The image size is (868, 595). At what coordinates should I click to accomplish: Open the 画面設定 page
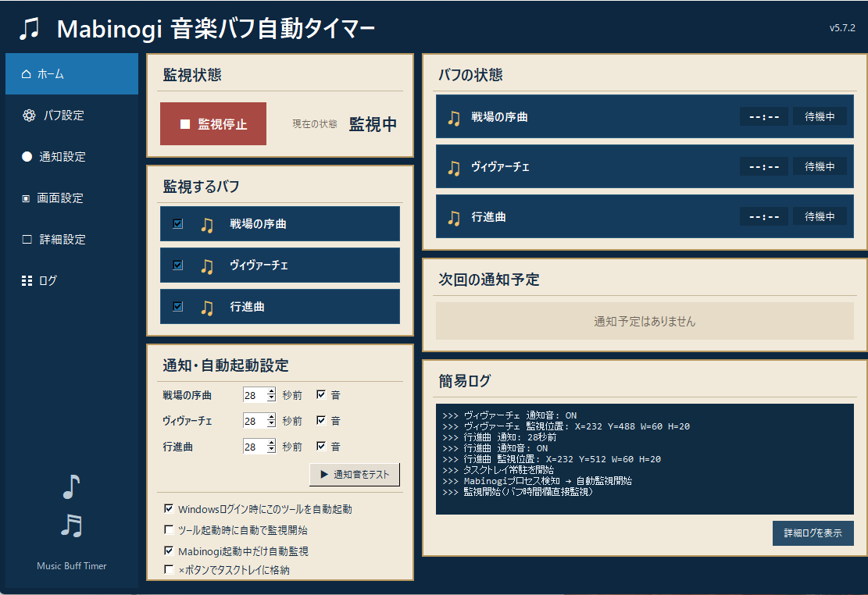pos(72,198)
